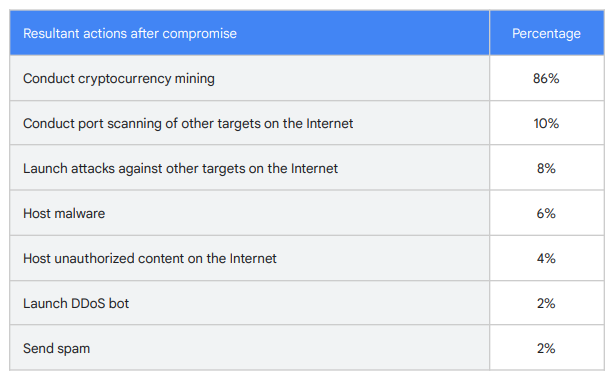Select the 'Conduct port scanning' row text
The image size is (615, 378).
(188, 124)
